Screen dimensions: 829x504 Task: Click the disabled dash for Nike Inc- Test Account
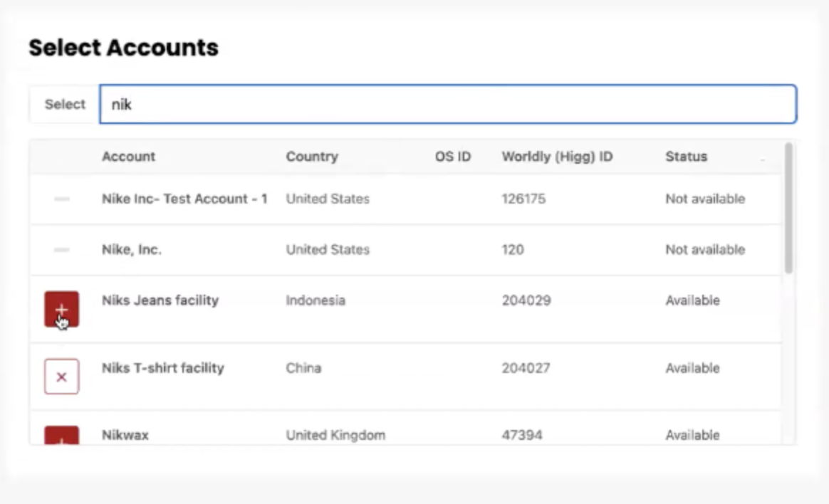point(62,199)
